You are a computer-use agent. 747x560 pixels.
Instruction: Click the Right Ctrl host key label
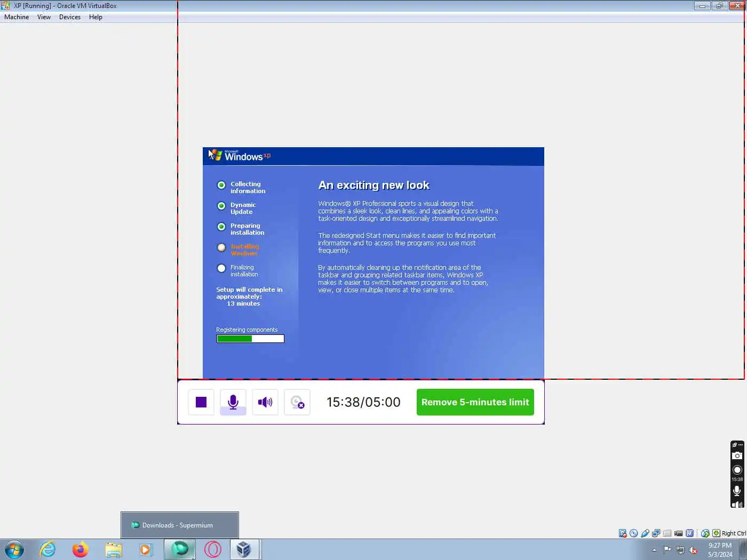[x=734, y=533]
